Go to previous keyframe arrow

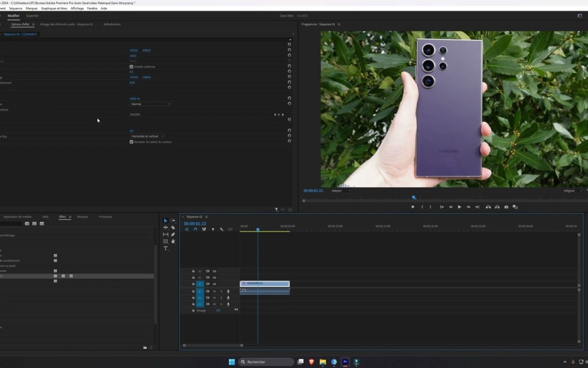tap(275, 114)
